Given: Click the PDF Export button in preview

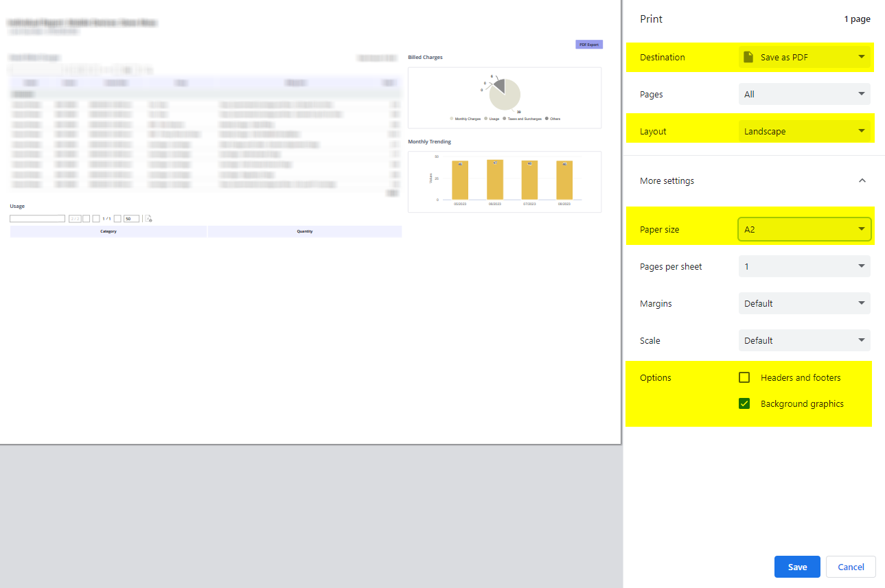Looking at the screenshot, I should tap(589, 45).
